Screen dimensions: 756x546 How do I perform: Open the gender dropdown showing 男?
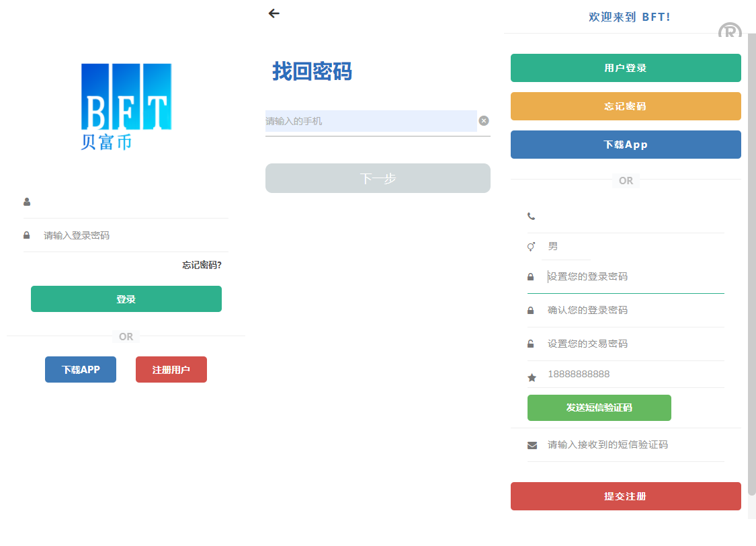click(x=566, y=247)
